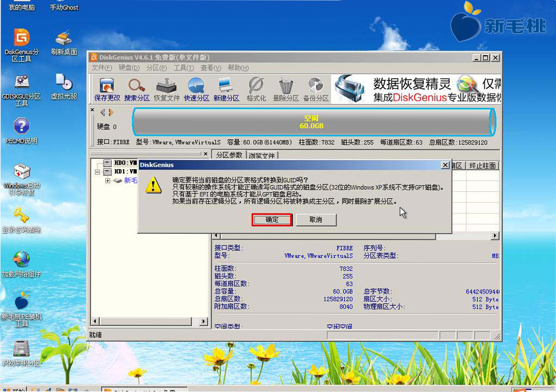The image size is (556, 392).
Task: Open the 帮助(H) menu
Action: click(x=238, y=68)
